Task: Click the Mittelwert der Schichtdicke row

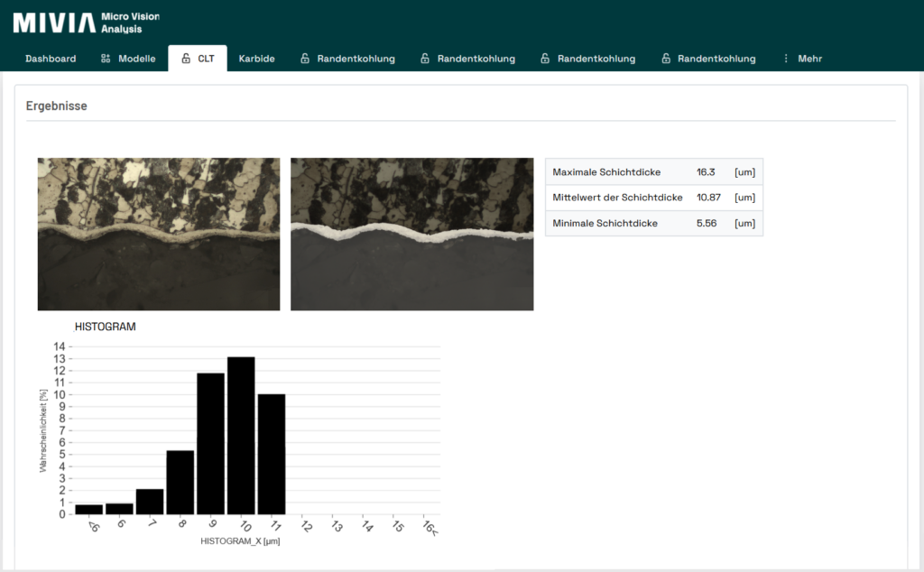Action: pyautogui.click(x=653, y=198)
